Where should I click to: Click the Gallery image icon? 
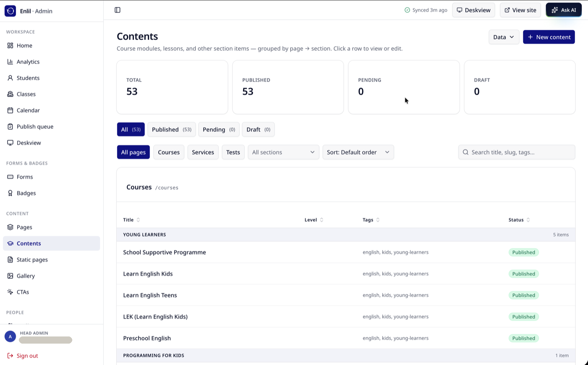pyautogui.click(x=10, y=276)
